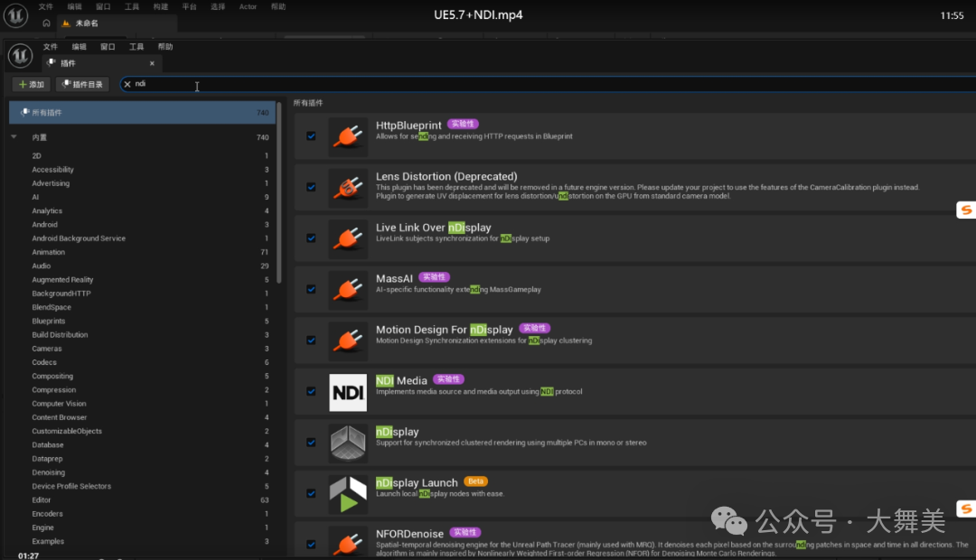
Task: Click the Unreal Engine logo in the plugin window
Action: coord(20,56)
